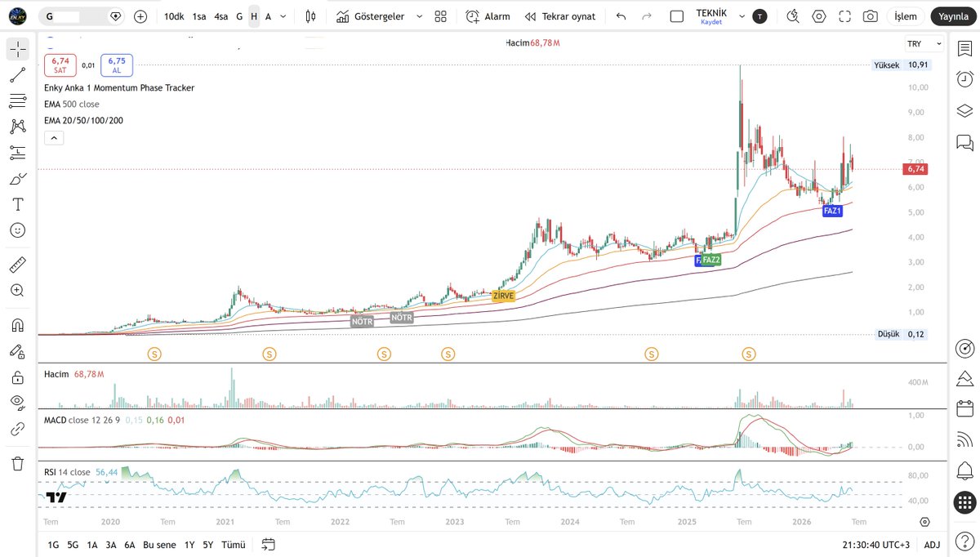Open the object tree layers icon

click(964, 110)
